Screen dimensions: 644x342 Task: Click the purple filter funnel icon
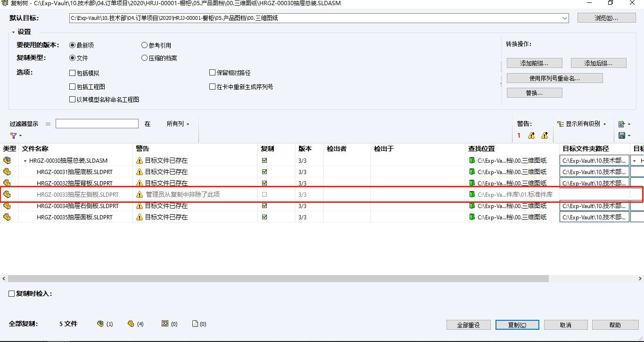click(x=14, y=135)
